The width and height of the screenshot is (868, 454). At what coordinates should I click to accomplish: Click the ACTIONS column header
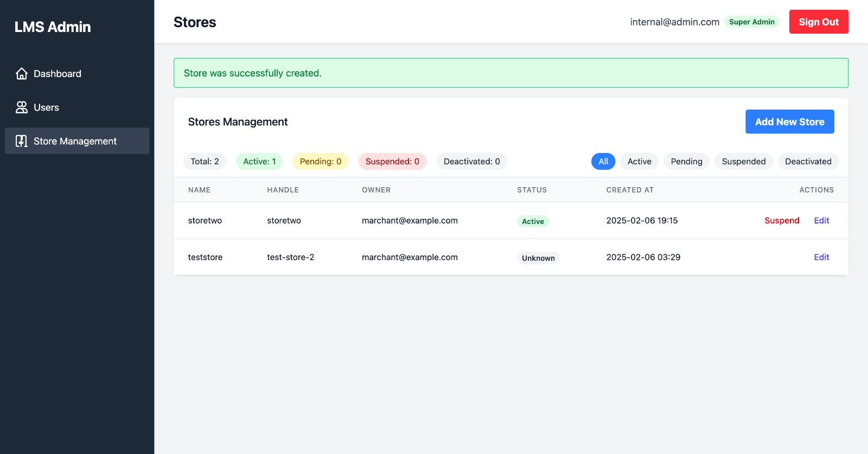[816, 190]
